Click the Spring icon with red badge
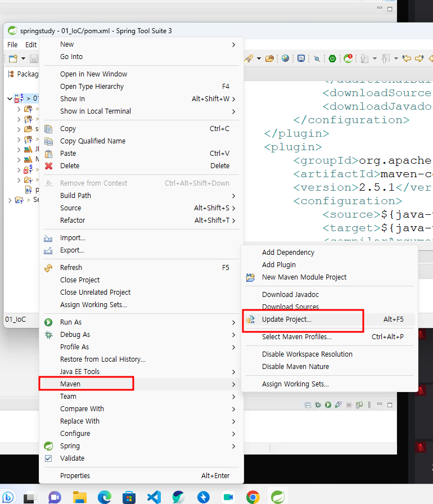433x504 pixels. click(348, 58)
